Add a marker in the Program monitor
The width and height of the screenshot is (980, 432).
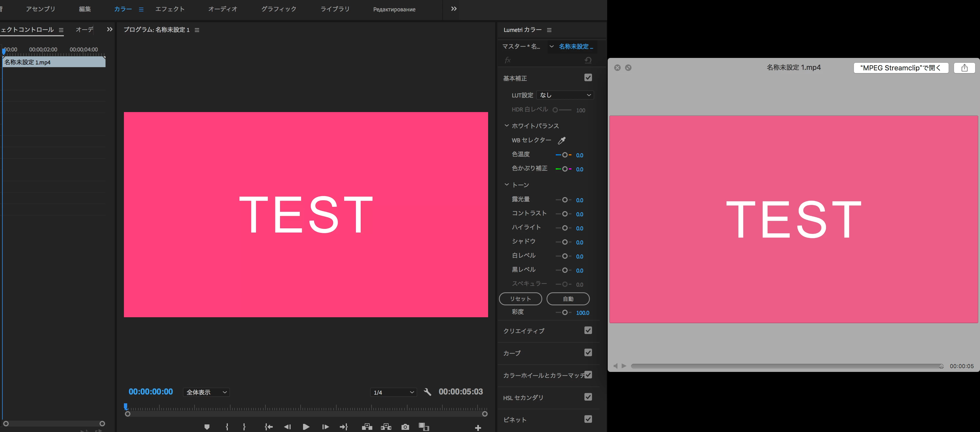[x=207, y=427]
